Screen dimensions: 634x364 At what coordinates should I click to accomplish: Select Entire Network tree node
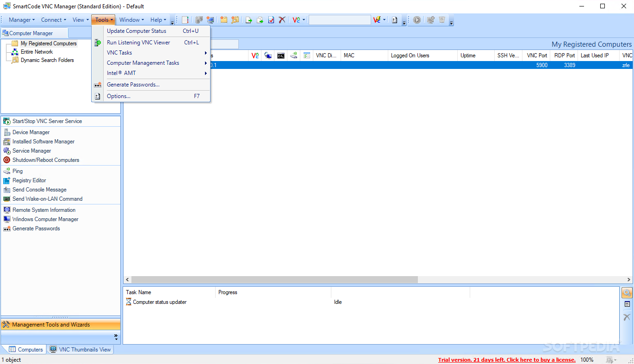[37, 52]
